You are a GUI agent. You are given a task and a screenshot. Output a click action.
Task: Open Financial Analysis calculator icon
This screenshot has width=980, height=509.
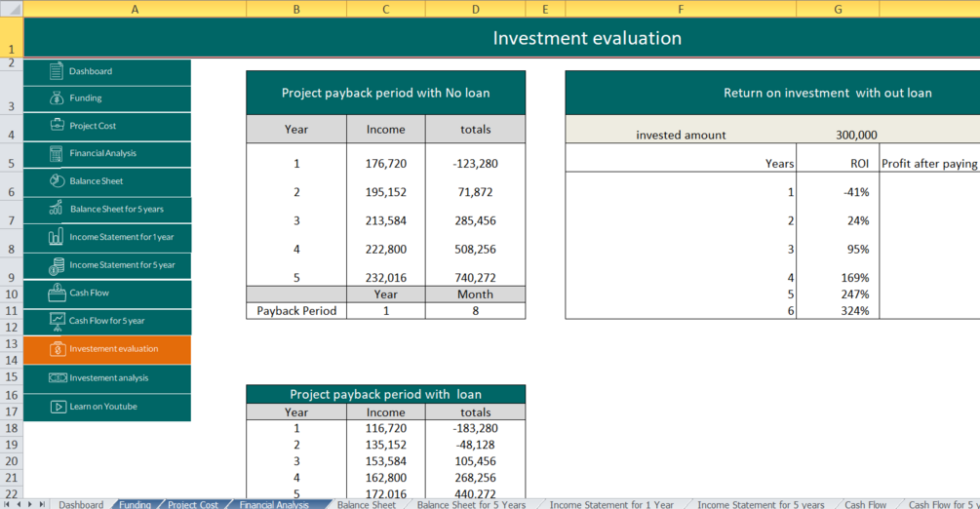pos(57,153)
